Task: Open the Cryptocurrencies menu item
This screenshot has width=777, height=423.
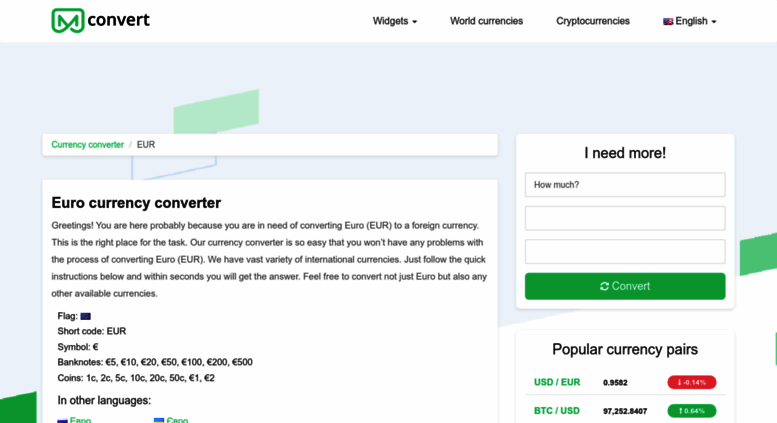Action: click(x=593, y=21)
